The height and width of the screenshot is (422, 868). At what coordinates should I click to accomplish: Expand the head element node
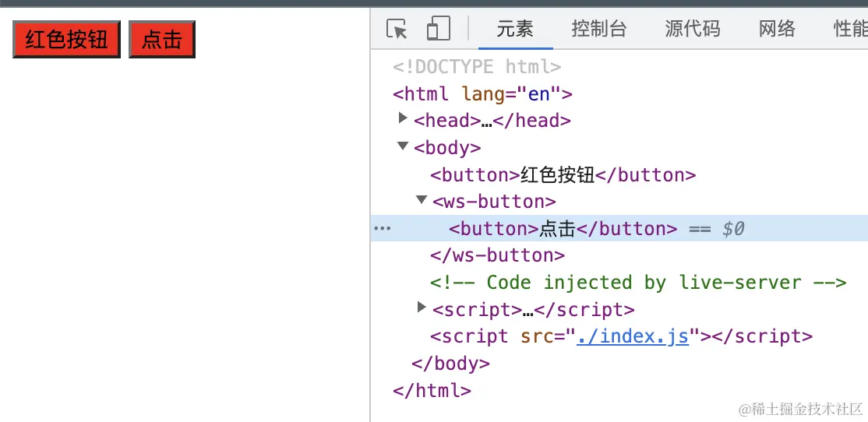[x=403, y=118]
